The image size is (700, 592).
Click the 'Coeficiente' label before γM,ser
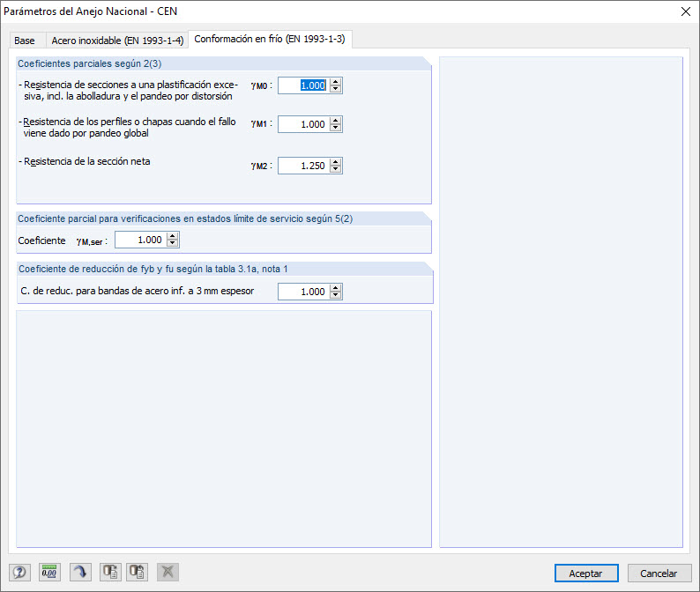pyautogui.click(x=42, y=240)
